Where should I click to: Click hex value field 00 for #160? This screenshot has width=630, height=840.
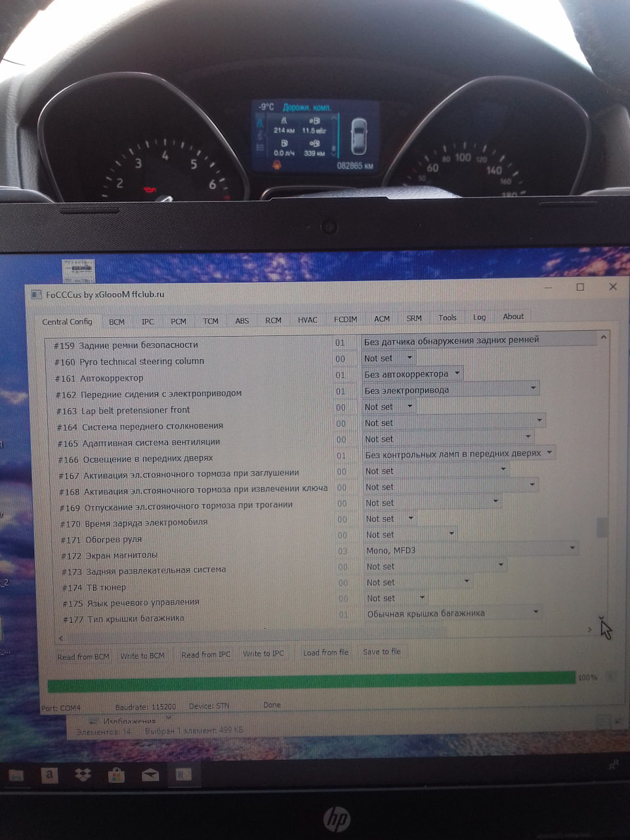click(346, 359)
